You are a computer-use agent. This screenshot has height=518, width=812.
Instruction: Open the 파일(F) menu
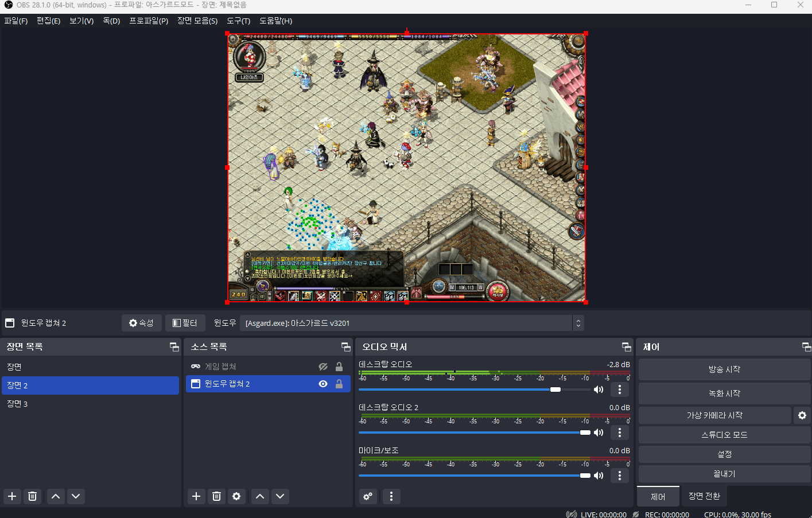coord(15,21)
